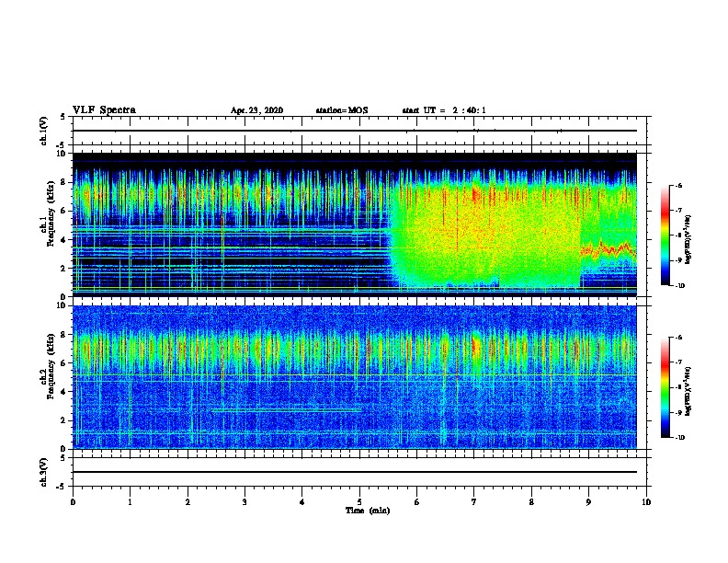Click the ch.1 spectrogram color bar
This screenshot has width=728, height=563.
(x=665, y=236)
